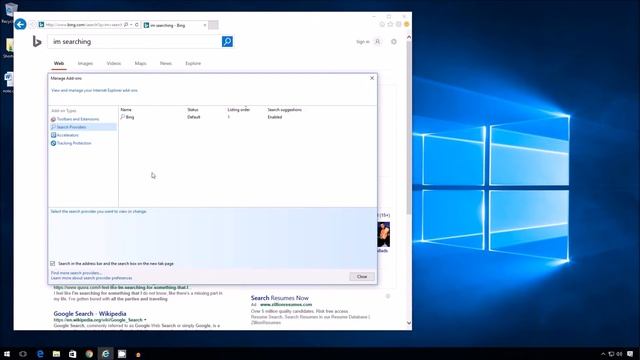Click the Close button in Manage Add-ons
Screen dimensions: 640x360
tap(362, 277)
